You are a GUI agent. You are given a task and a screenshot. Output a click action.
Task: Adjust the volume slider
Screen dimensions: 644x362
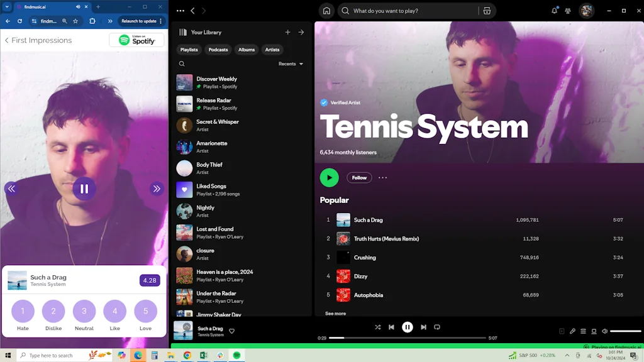(x=625, y=331)
